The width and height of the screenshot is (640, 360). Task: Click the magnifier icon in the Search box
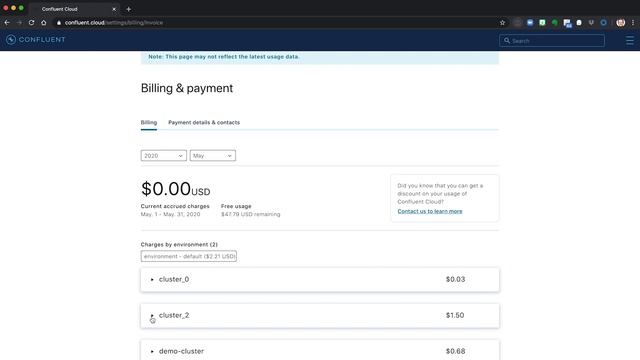[x=507, y=41]
